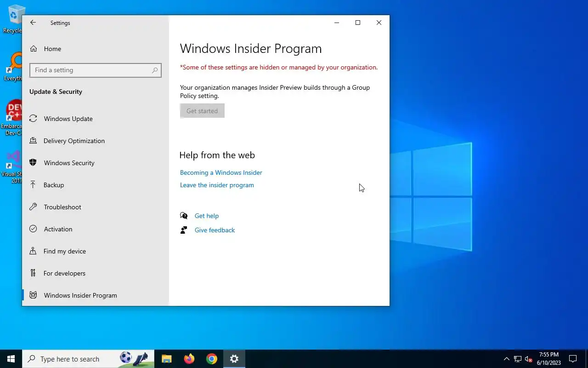Open the taskbar clock and date

tap(549, 359)
